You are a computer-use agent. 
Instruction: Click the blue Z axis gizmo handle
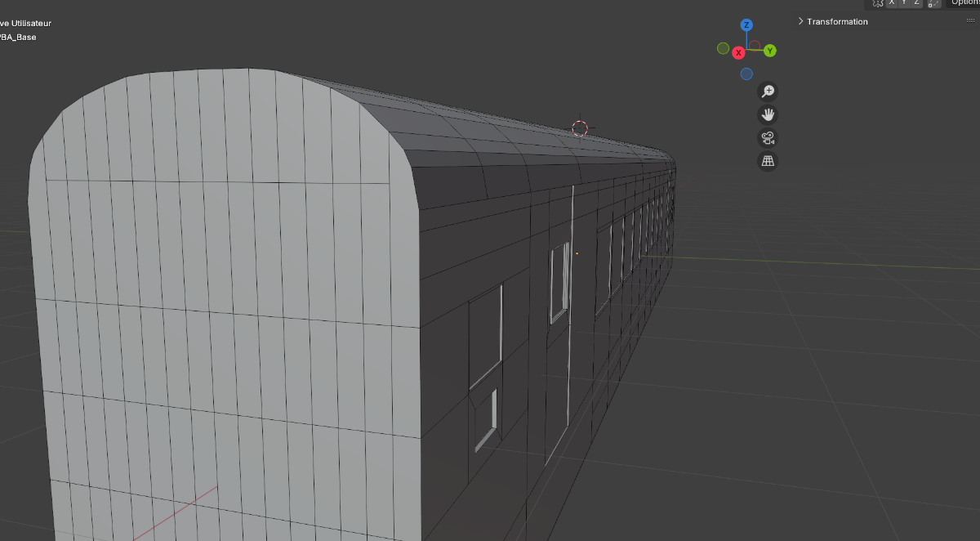[746, 25]
